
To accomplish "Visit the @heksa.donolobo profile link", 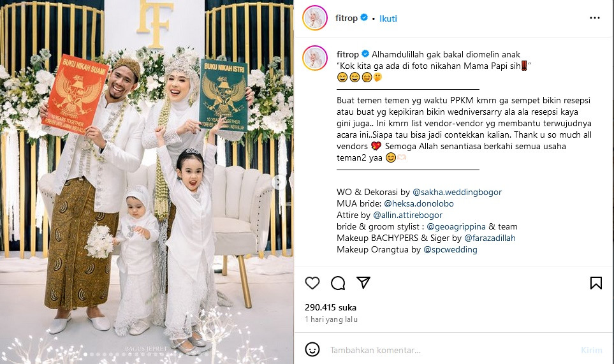I will point(419,203).
